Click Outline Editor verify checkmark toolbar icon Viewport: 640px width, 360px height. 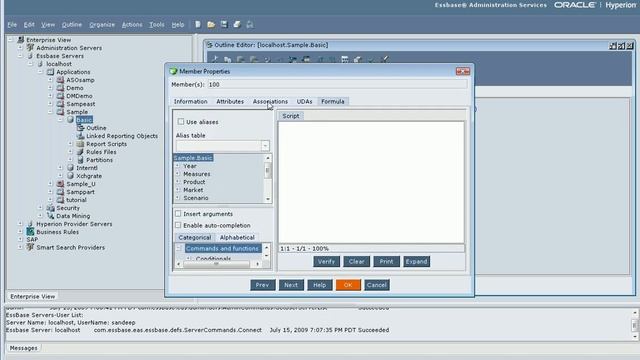pyautogui.click(x=371, y=60)
